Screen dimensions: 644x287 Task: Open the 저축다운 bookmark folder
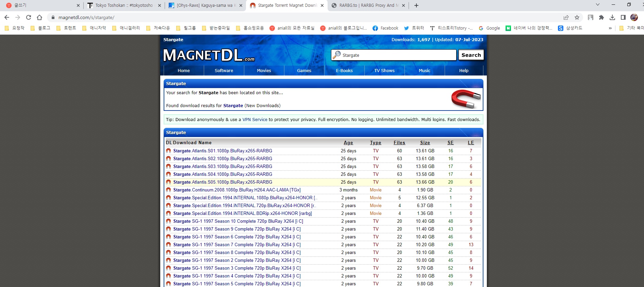(158, 28)
